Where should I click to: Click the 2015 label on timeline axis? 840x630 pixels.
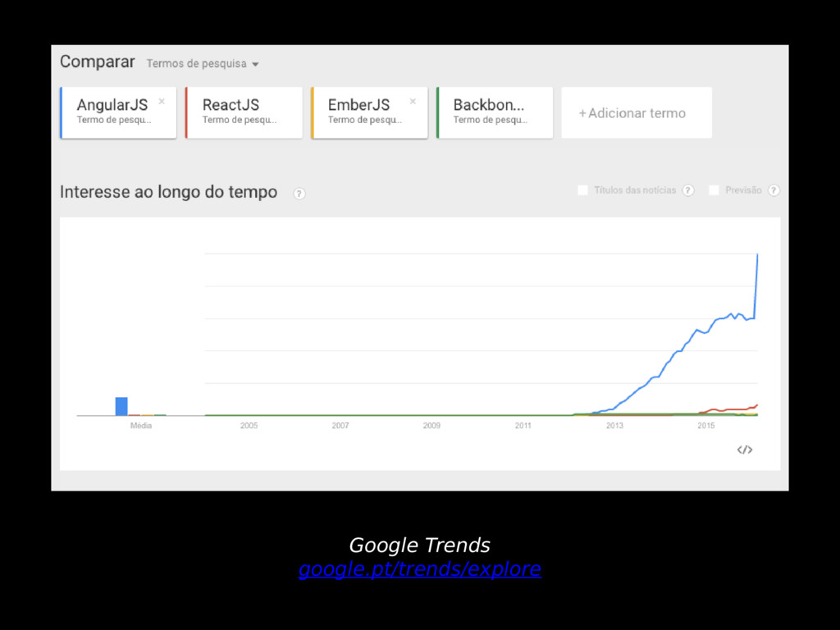(705, 426)
